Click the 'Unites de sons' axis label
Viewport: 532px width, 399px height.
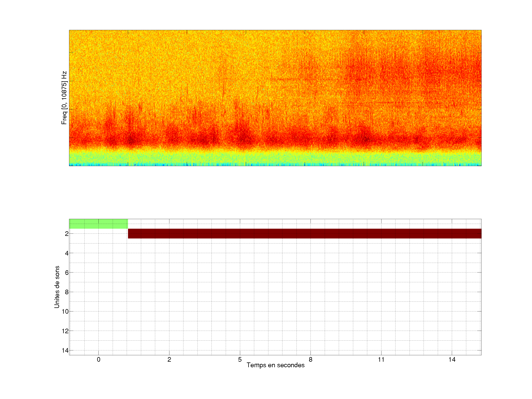(x=57, y=287)
